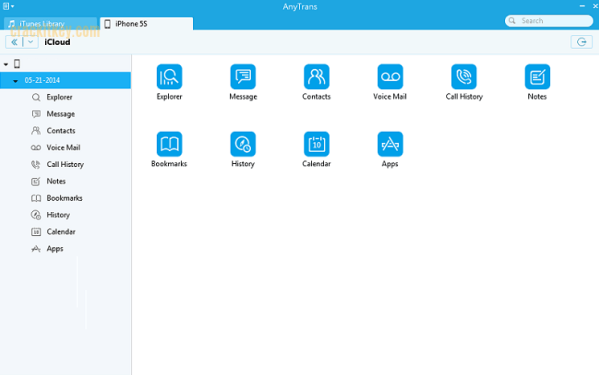Open the app menu dropdown in title bar
The height and width of the screenshot is (375, 599).
coord(8,6)
